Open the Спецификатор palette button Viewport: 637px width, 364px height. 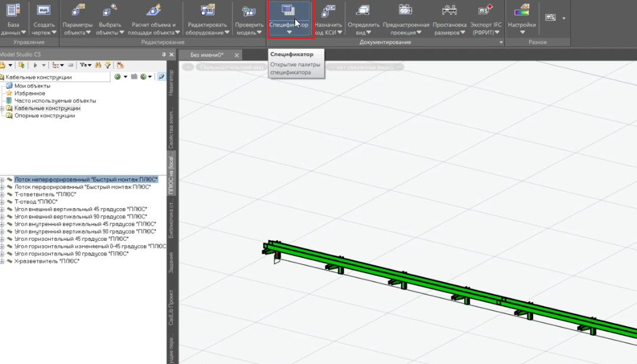(289, 19)
